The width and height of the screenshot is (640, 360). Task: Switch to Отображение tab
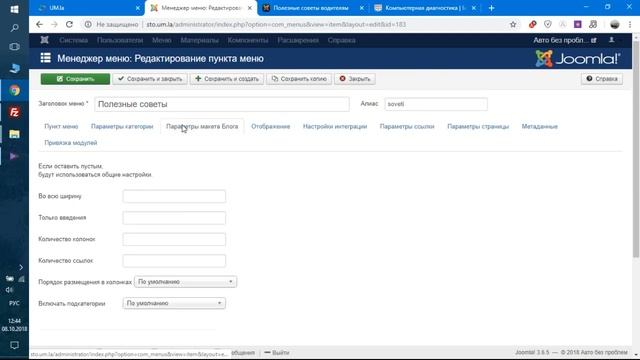pyautogui.click(x=271, y=127)
